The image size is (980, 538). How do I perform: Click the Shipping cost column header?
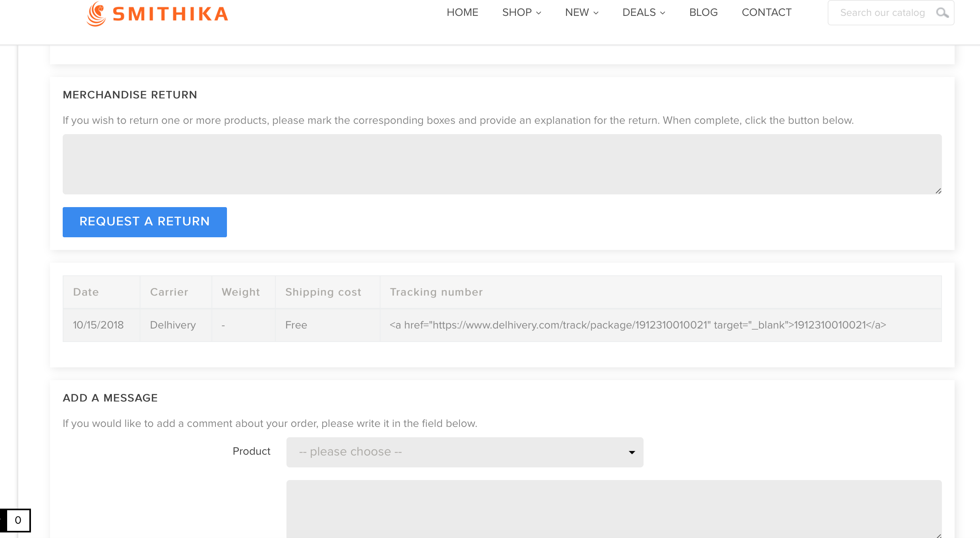click(323, 292)
